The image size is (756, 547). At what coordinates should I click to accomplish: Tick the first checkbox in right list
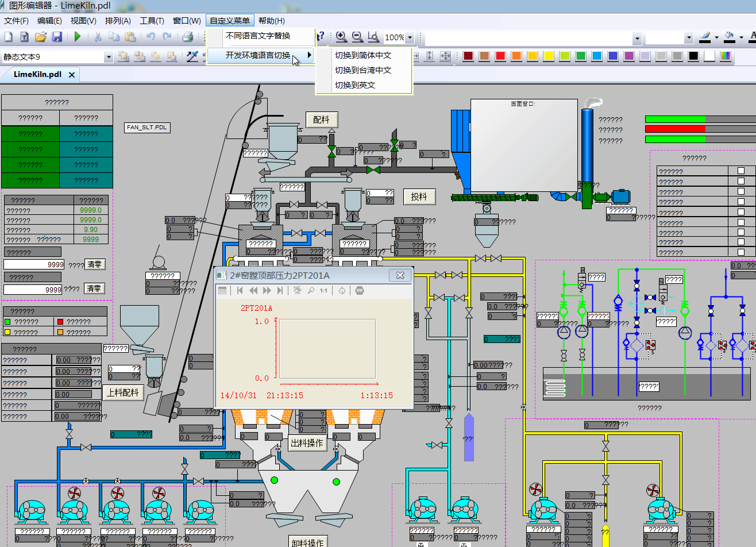pyautogui.click(x=740, y=171)
